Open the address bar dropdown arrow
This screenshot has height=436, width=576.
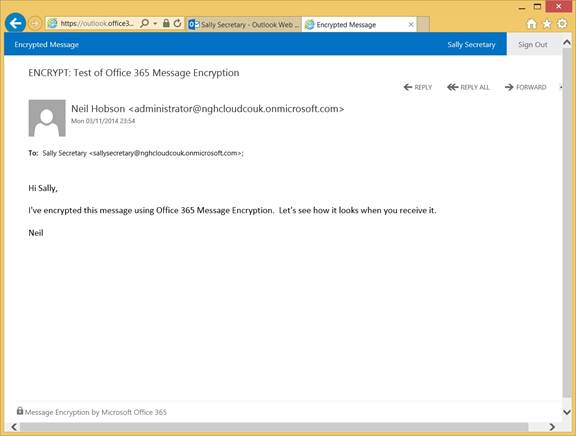pyautogui.click(x=155, y=24)
